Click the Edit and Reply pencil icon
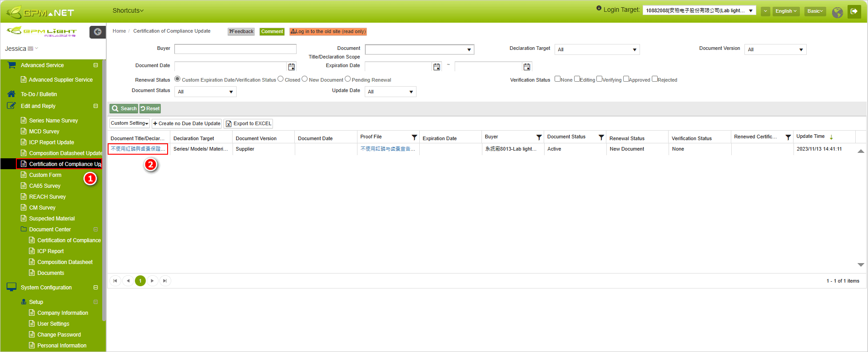Viewport: 868px width, 352px height. pos(11,106)
